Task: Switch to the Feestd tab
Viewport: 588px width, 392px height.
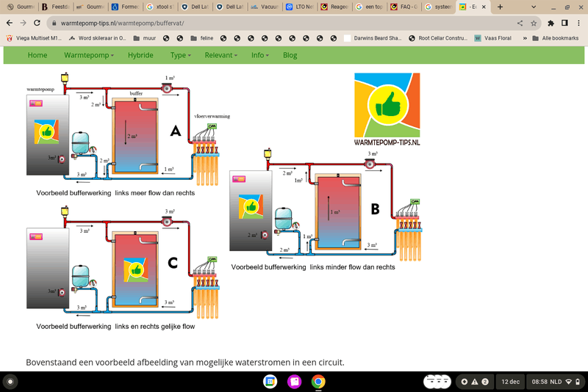Action: click(56, 7)
